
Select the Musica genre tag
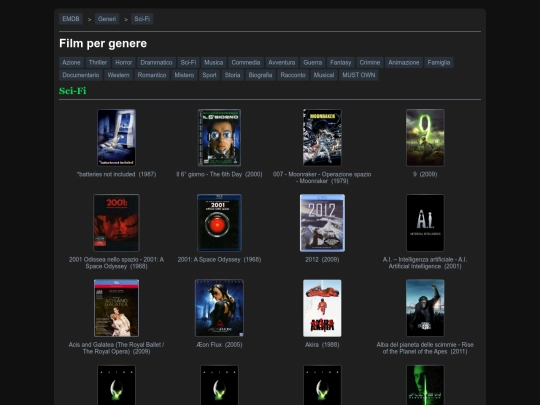214,63
